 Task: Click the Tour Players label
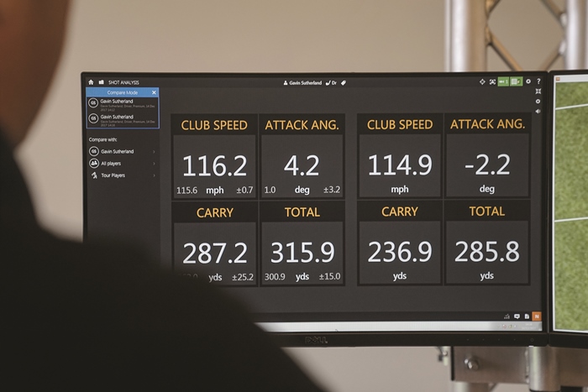point(113,175)
